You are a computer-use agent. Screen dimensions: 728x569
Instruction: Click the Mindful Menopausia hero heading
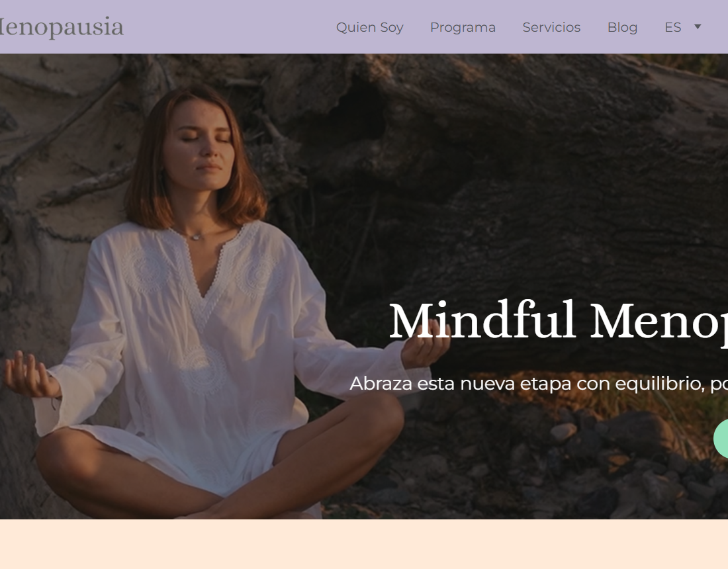[558, 322]
